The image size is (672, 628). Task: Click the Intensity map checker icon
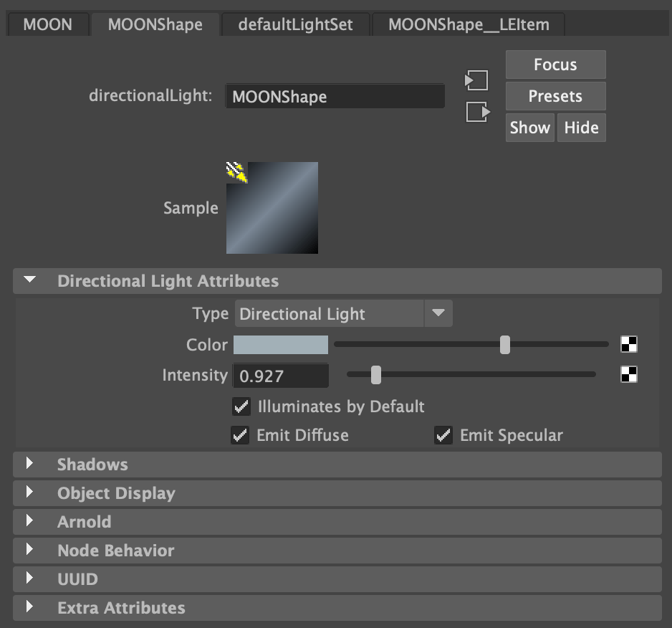(628, 374)
